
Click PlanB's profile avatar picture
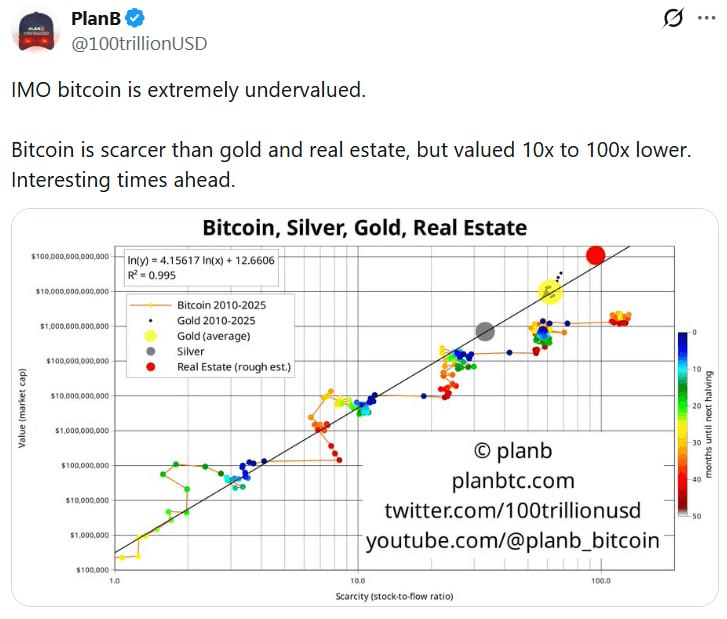pos(35,30)
